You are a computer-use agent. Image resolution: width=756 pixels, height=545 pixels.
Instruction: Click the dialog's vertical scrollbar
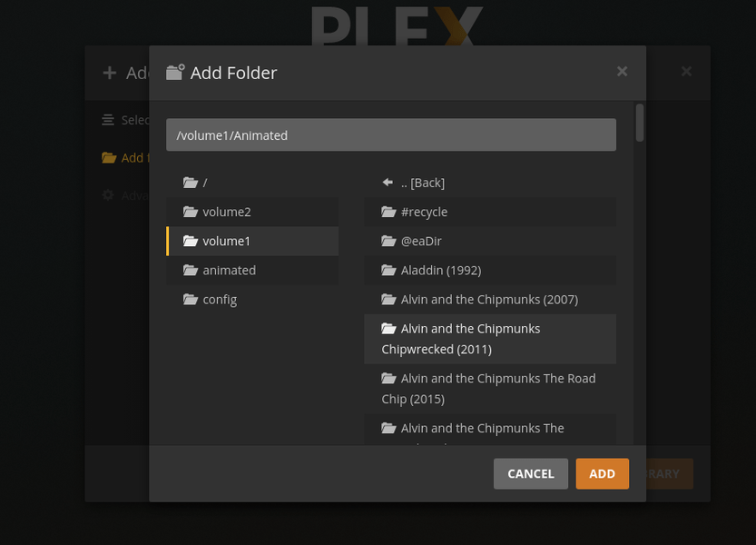pyautogui.click(x=640, y=123)
